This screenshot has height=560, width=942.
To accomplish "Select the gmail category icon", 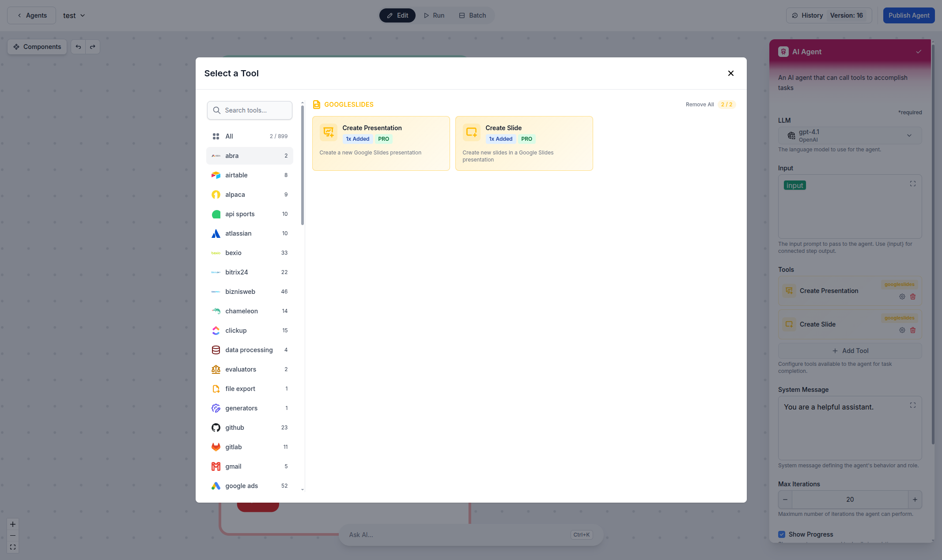I will 216,466.
